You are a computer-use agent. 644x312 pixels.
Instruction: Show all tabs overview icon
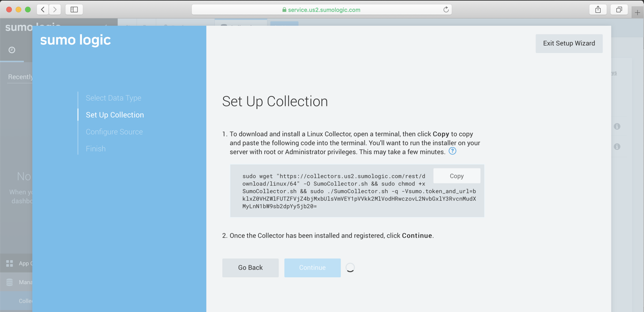tap(619, 9)
